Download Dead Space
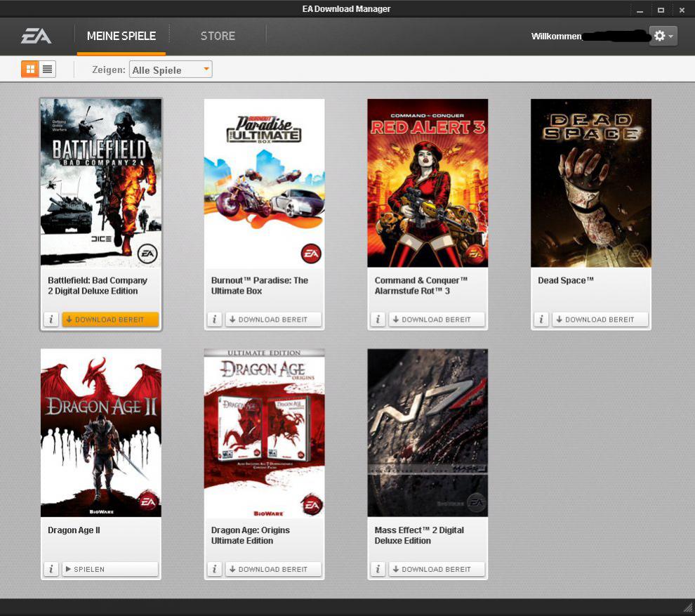695x616 pixels. pos(600,320)
